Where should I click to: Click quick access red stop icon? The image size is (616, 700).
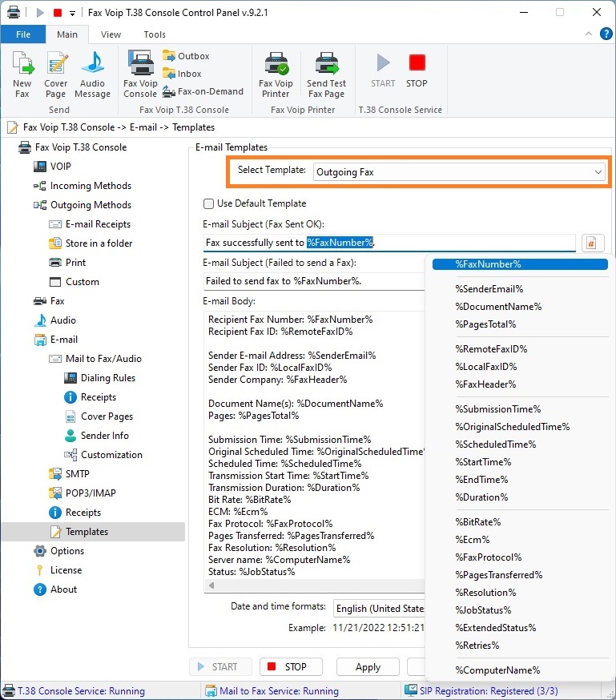pos(58,13)
